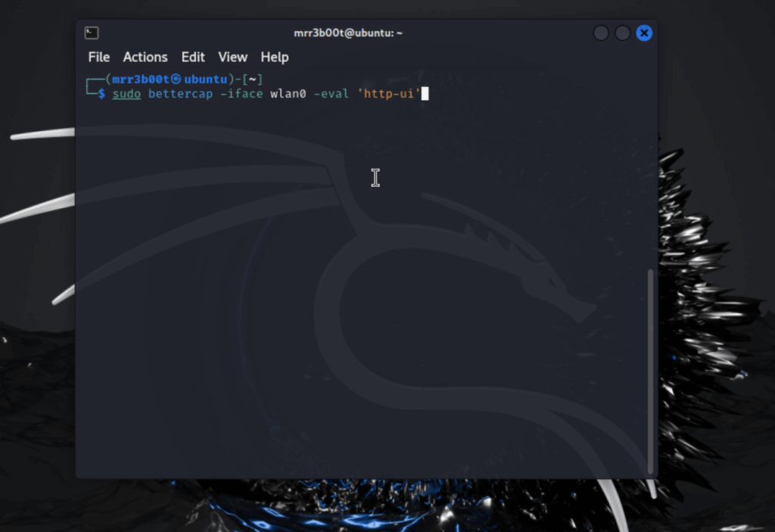This screenshot has width=775, height=532.
Task: Click the terminal icon in the title bar
Action: tap(92, 33)
